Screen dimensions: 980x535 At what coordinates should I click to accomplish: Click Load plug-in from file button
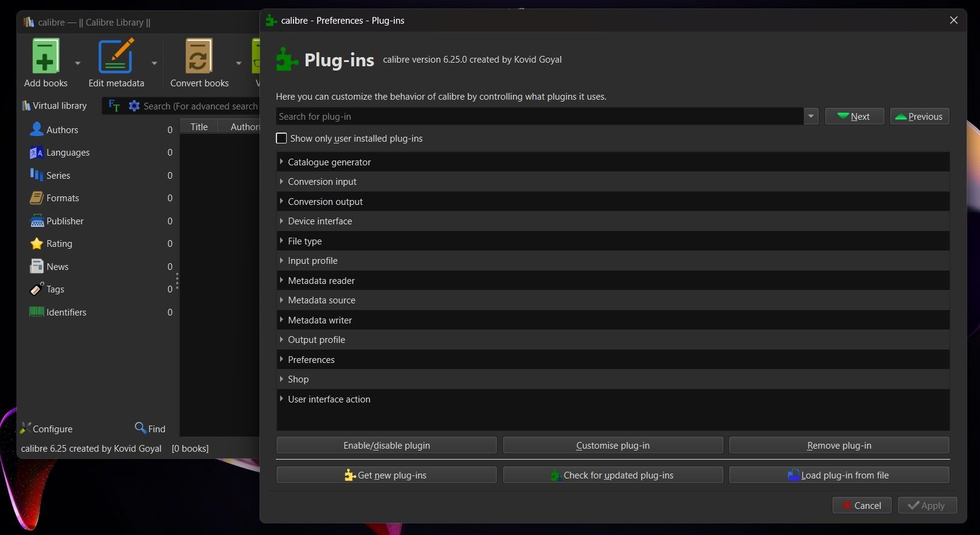pos(839,475)
